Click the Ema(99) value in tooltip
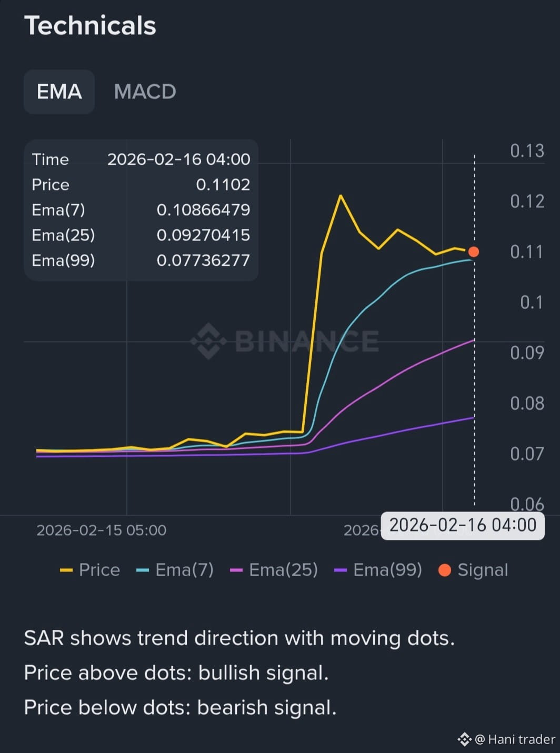The height and width of the screenshot is (753, 560). tap(203, 260)
